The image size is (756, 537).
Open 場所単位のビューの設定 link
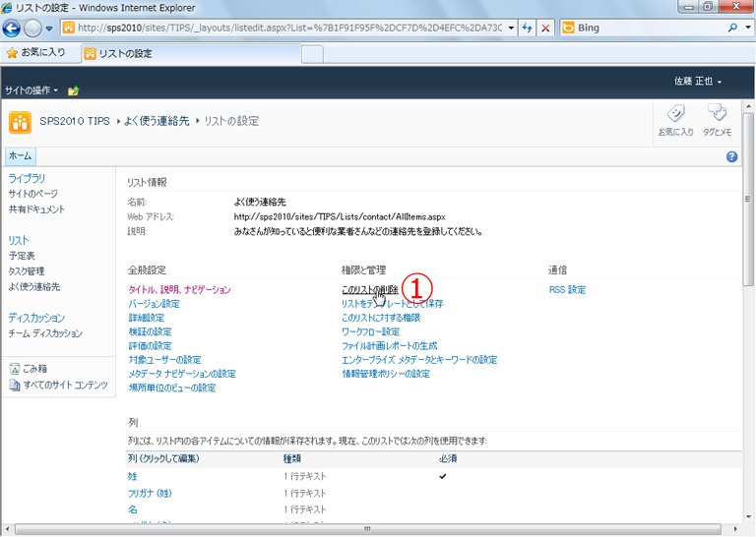pos(171,388)
